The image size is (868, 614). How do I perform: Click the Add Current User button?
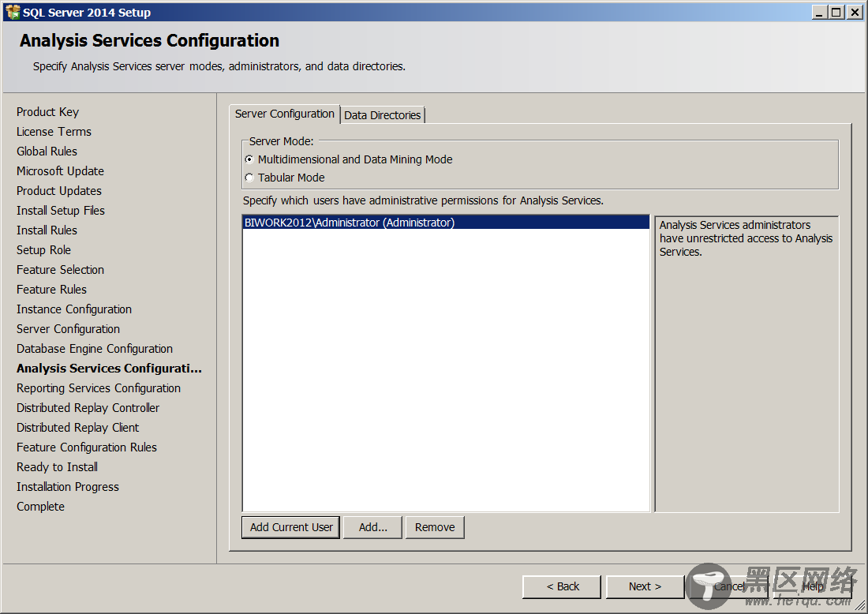click(x=290, y=527)
